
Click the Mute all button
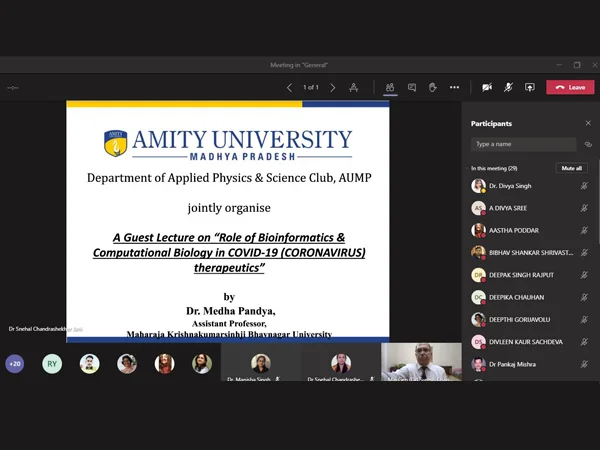[x=572, y=168]
